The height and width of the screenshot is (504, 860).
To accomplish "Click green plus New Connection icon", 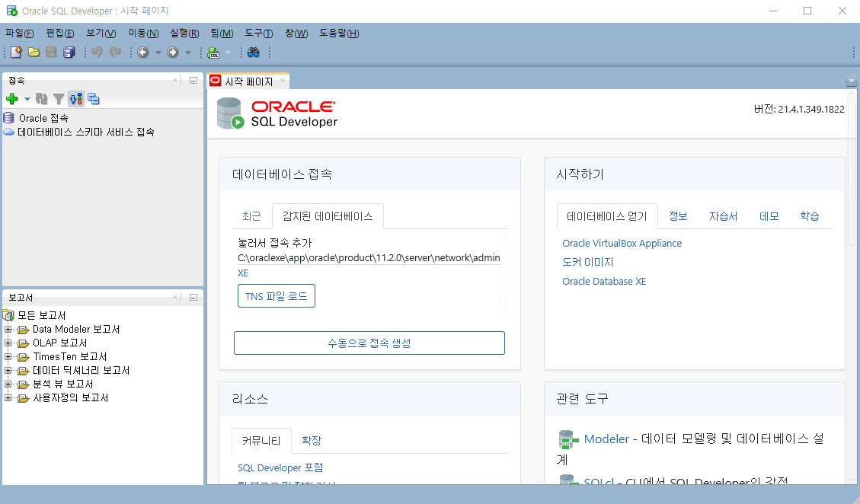I will 12,99.
